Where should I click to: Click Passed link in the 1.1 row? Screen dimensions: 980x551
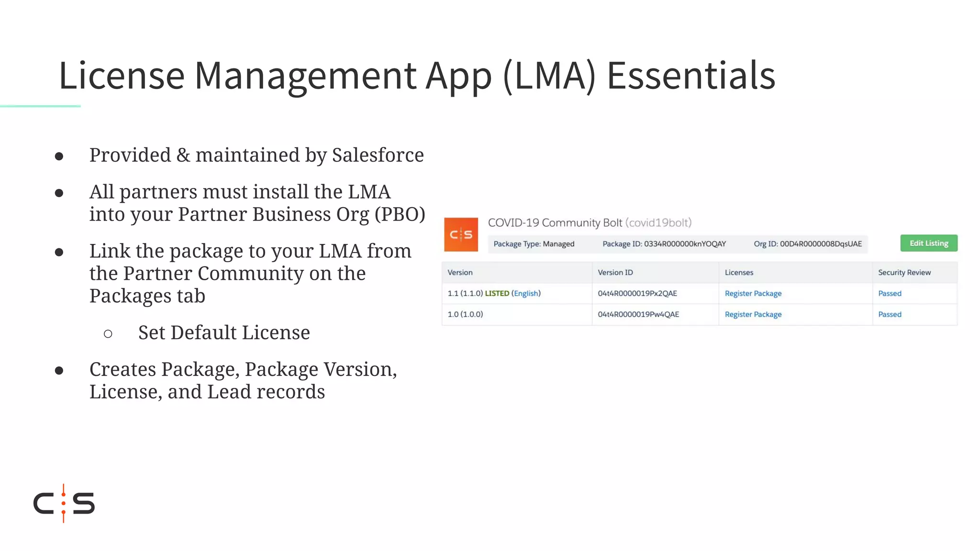(890, 293)
